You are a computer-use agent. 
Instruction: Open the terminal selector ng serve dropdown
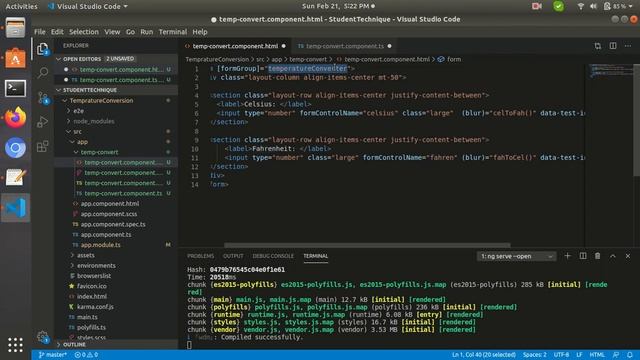pos(516,256)
